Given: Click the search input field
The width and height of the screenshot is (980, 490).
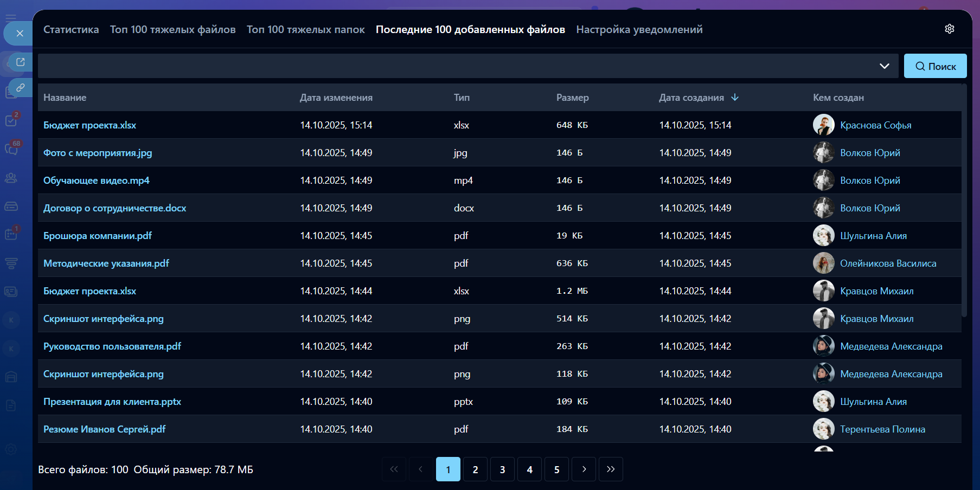Looking at the screenshot, I should coord(456,66).
